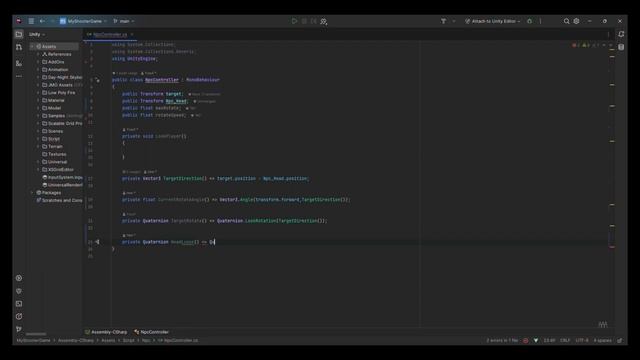Click the Assembly-CSharp breadcrumb

pos(106,332)
